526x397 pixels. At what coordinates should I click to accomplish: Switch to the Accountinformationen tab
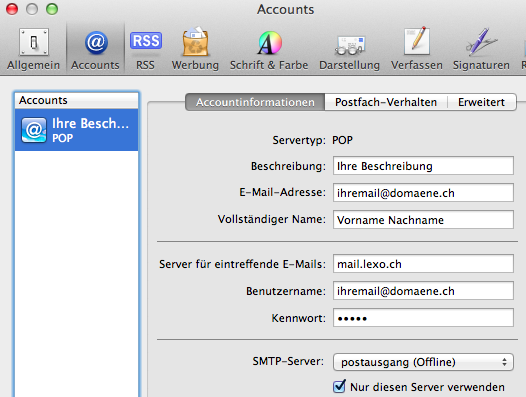pyautogui.click(x=255, y=102)
